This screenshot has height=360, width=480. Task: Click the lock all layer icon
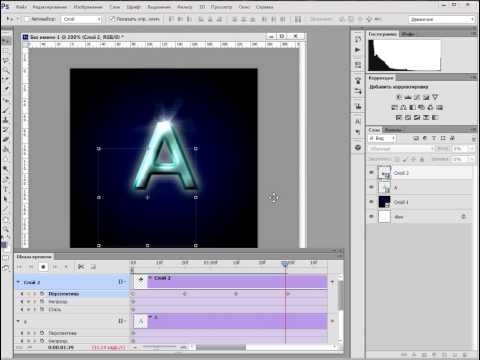pyautogui.click(x=422, y=159)
